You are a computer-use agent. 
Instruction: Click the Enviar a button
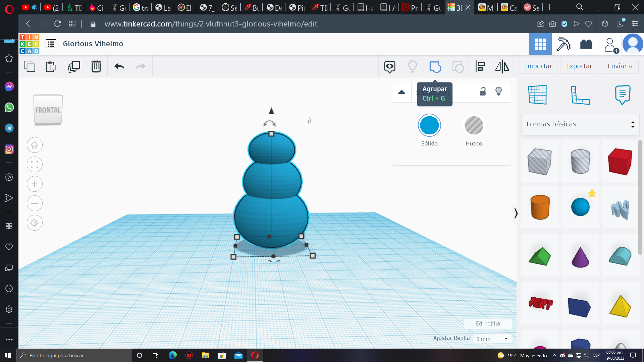[620, 66]
